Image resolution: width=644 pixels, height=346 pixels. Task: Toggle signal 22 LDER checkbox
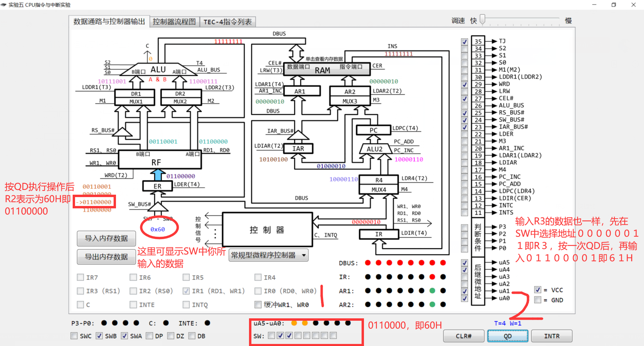pos(465,134)
